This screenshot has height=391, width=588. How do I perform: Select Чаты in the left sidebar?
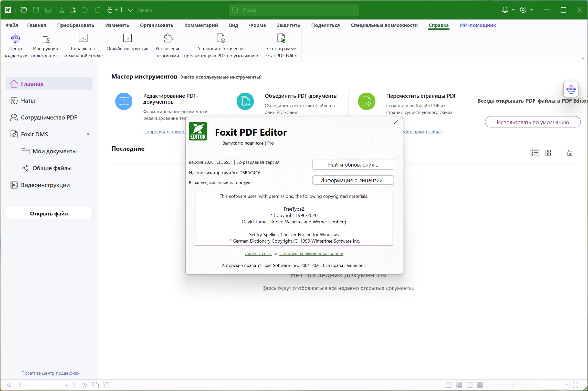tap(49, 101)
